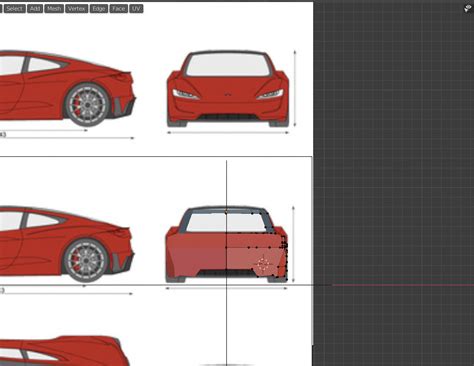Open the Vertex menu
Screen dimensions: 474x366
point(76,8)
